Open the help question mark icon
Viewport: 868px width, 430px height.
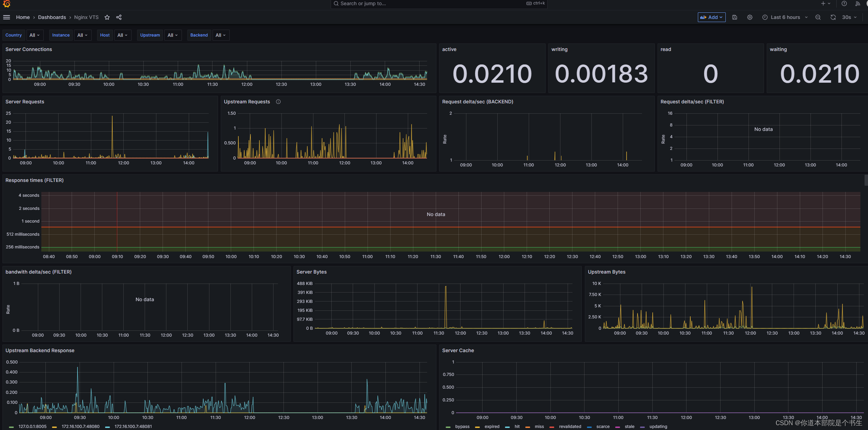(x=844, y=3)
